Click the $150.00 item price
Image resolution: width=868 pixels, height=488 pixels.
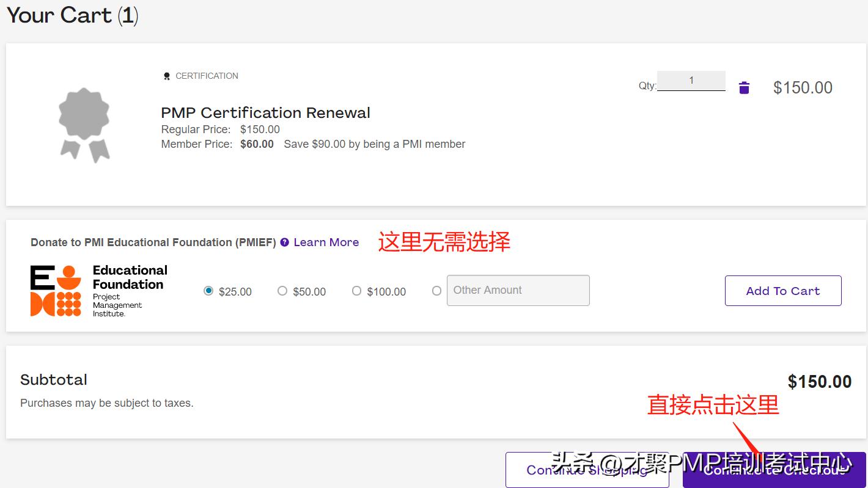pyautogui.click(x=803, y=87)
